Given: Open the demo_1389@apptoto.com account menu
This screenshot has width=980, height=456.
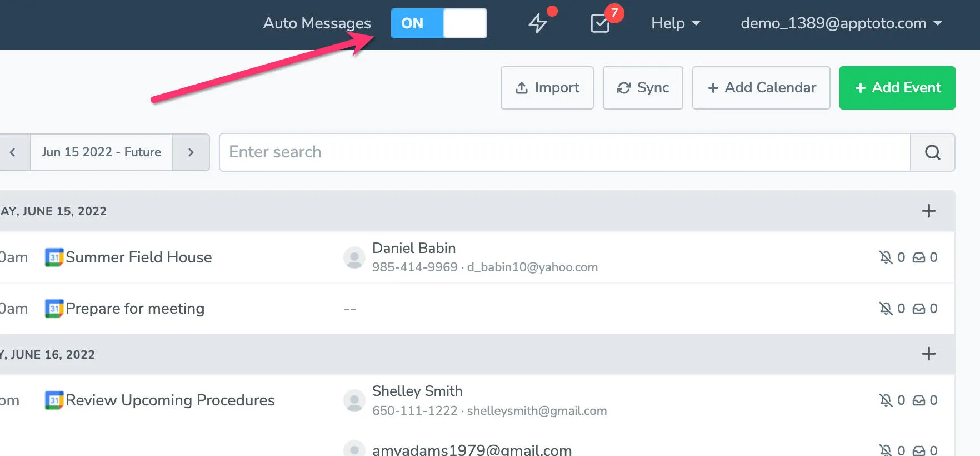Looking at the screenshot, I should point(841,23).
